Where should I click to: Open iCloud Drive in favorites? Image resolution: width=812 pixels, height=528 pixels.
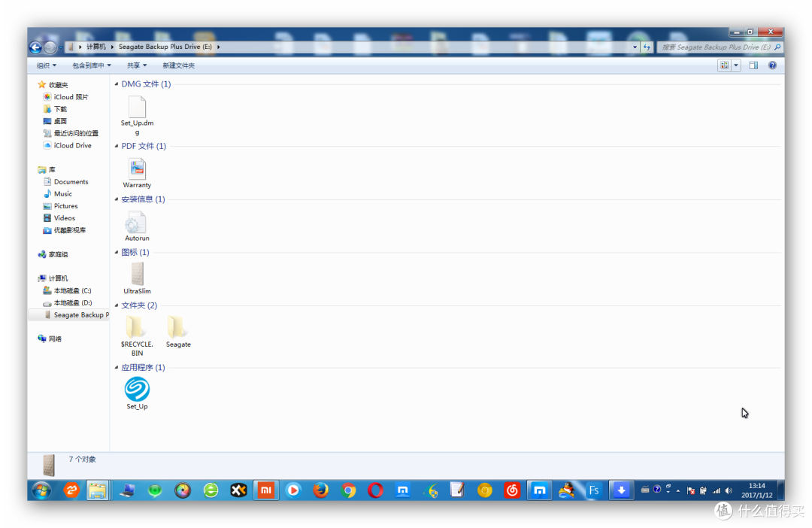(x=68, y=146)
